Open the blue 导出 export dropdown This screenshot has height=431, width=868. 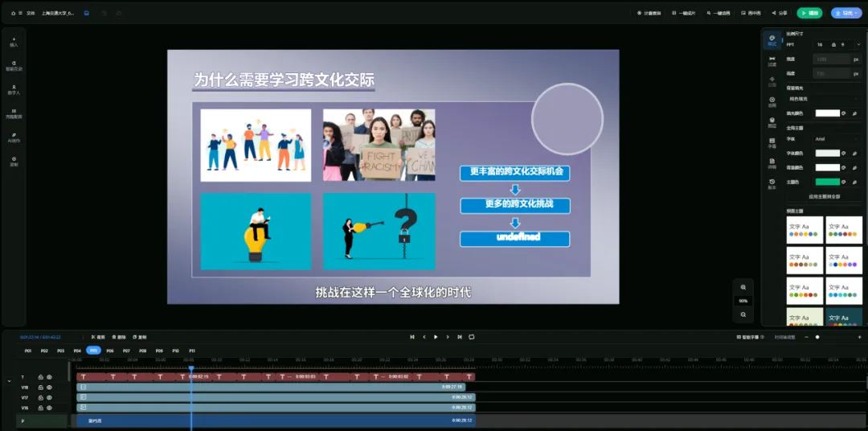click(x=846, y=13)
